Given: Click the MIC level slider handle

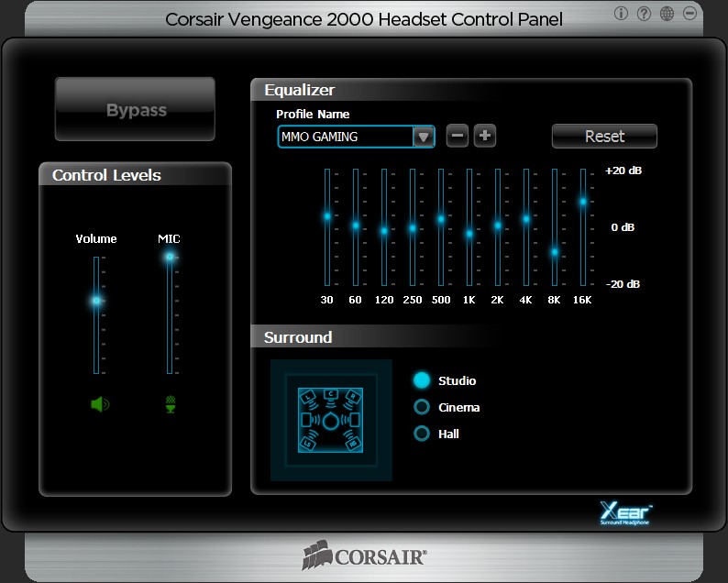Looking at the screenshot, I should (170, 258).
